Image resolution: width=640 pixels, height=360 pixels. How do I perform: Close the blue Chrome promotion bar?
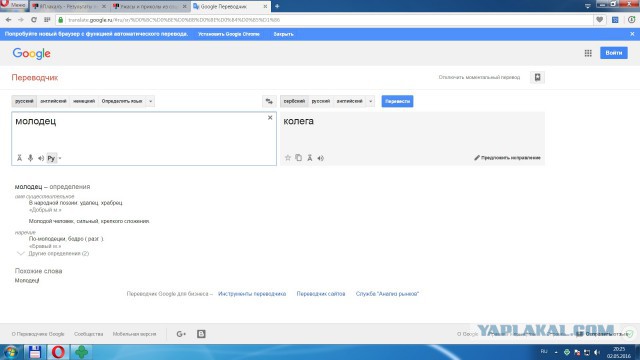coord(632,34)
